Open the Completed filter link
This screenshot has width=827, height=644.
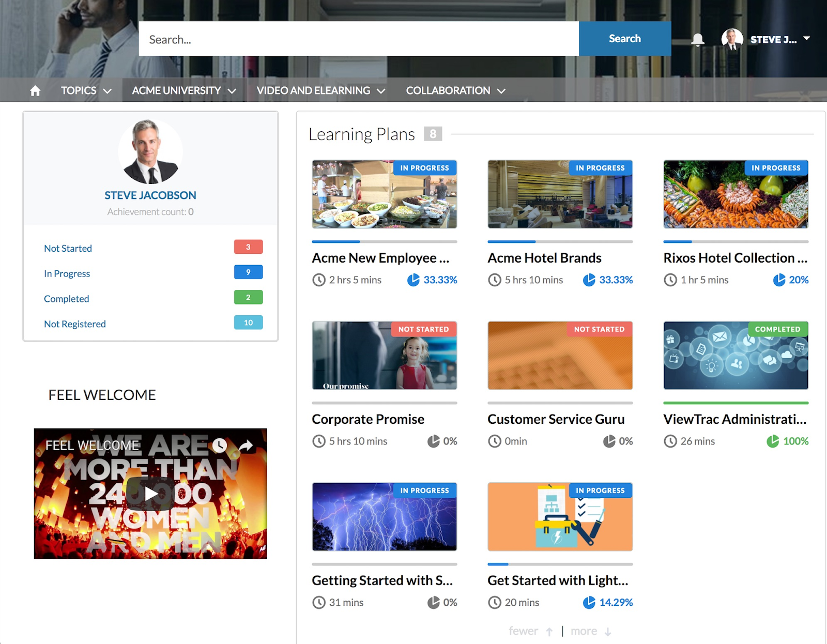(x=66, y=299)
